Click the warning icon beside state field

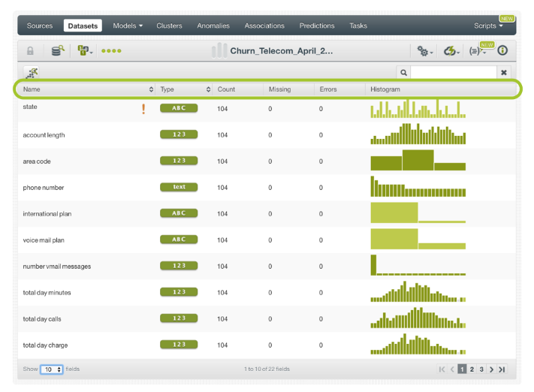coord(143,109)
